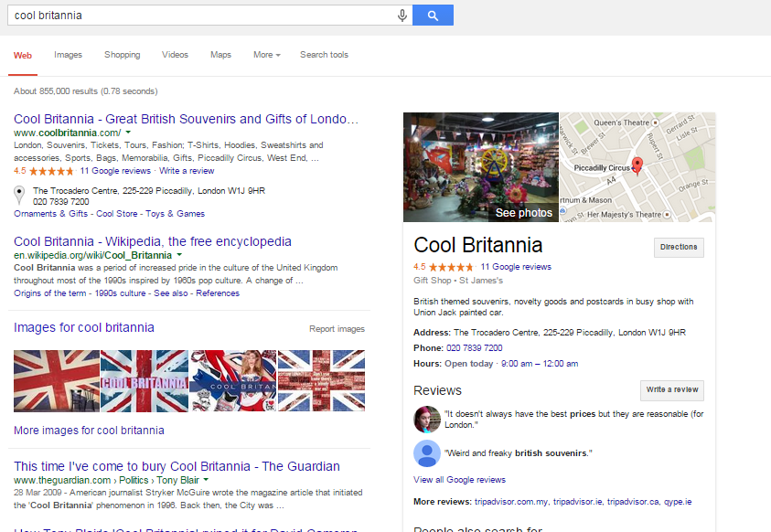Click hours 9:00 am – 12:00 am

[540, 364]
